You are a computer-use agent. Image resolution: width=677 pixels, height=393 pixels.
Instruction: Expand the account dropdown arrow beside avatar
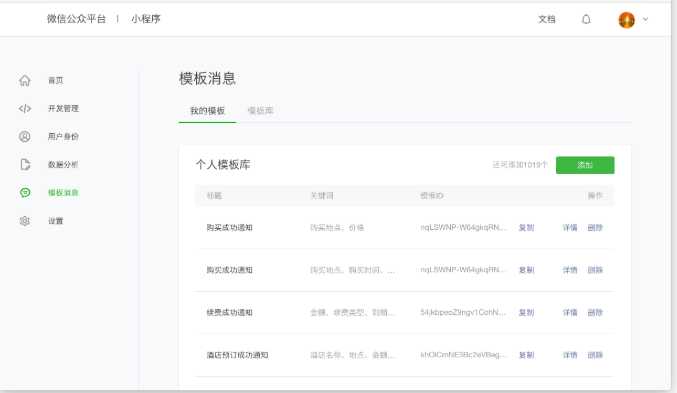pos(645,19)
